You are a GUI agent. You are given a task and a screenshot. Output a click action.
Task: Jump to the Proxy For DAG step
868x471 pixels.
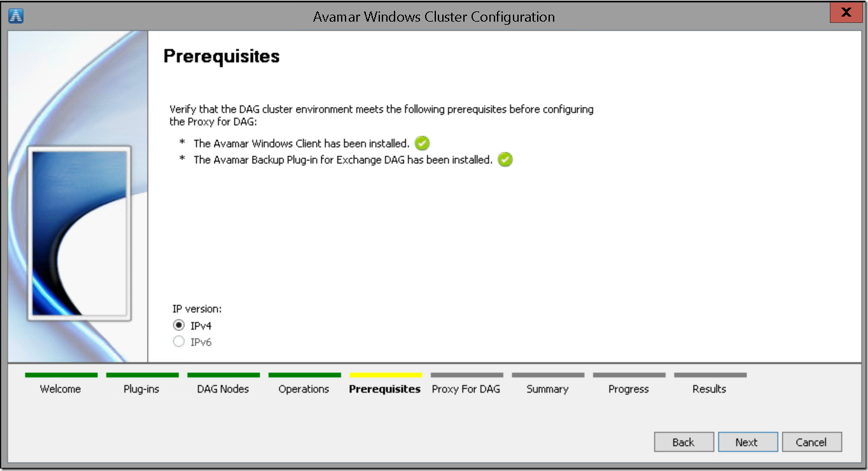[466, 389]
